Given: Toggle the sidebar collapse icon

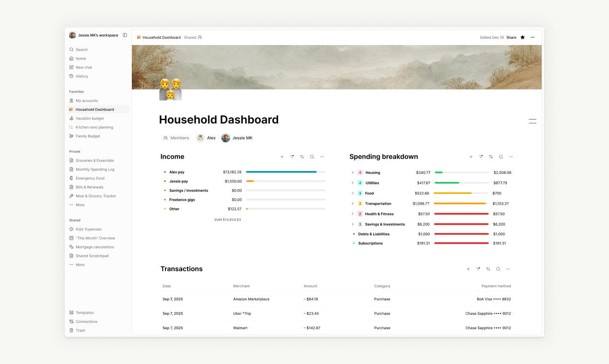Looking at the screenshot, I should [x=125, y=35].
